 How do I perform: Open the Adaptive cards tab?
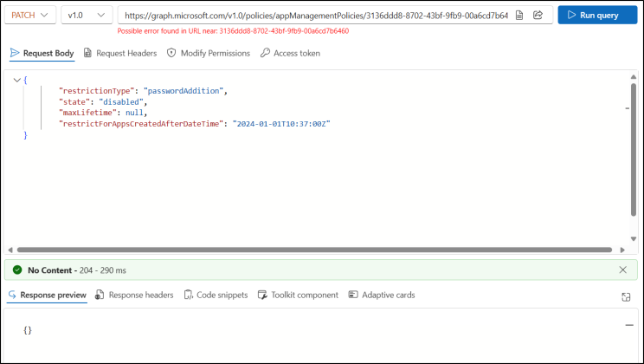point(382,295)
